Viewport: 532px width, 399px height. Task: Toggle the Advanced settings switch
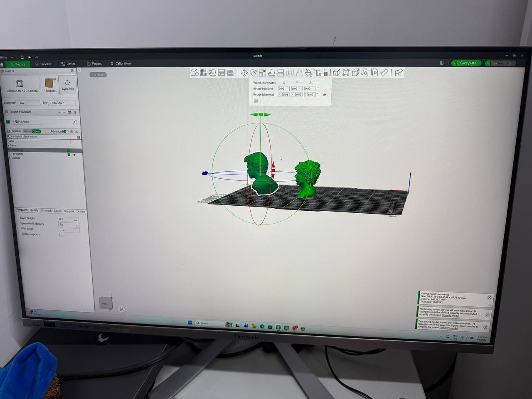[66, 132]
